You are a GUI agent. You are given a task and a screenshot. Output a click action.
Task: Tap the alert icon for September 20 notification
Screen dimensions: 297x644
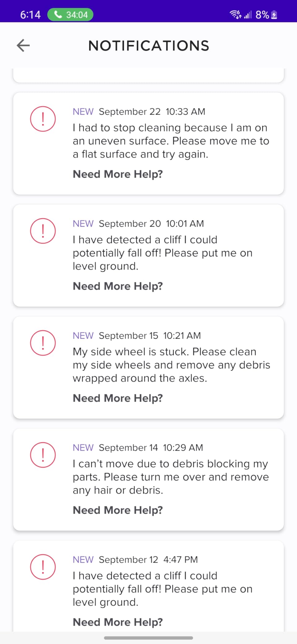(x=43, y=231)
